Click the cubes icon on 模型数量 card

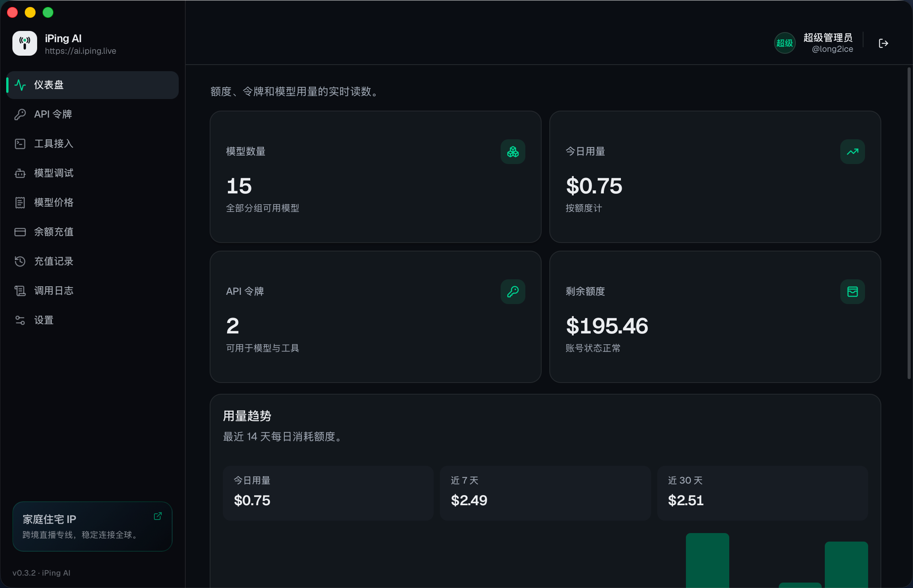tap(513, 152)
